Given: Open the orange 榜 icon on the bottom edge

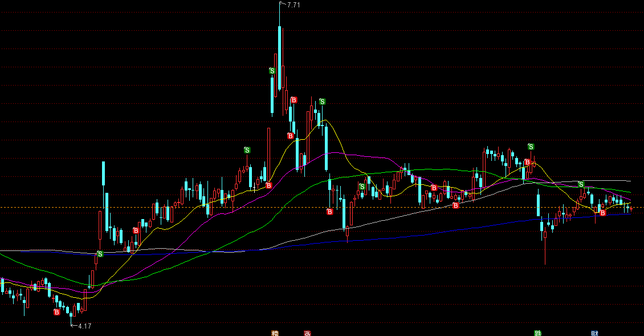Looking at the screenshot, I should [275, 333].
